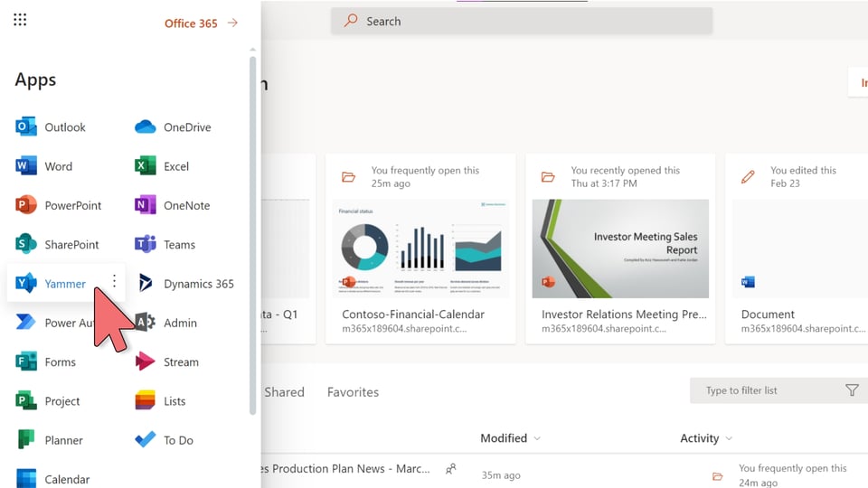Viewport: 868px width, 488px height.
Task: Open the Calendar app icon
Action: 25,479
